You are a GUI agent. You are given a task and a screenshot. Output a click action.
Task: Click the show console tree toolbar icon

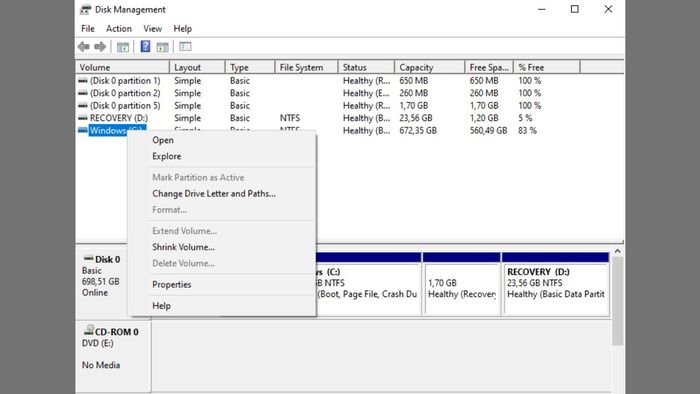[123, 46]
